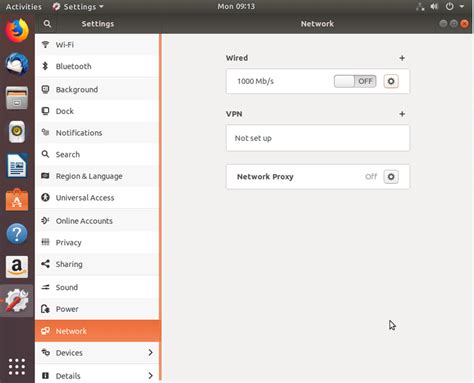Add a new wired connection profile
This screenshot has width=474, height=383.
point(402,58)
